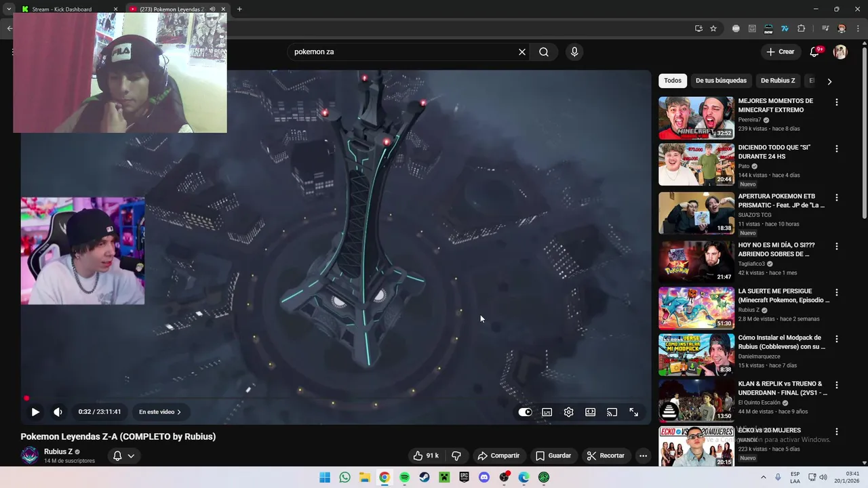
Task: Expand the 'En este video' chapters
Action: click(160, 412)
